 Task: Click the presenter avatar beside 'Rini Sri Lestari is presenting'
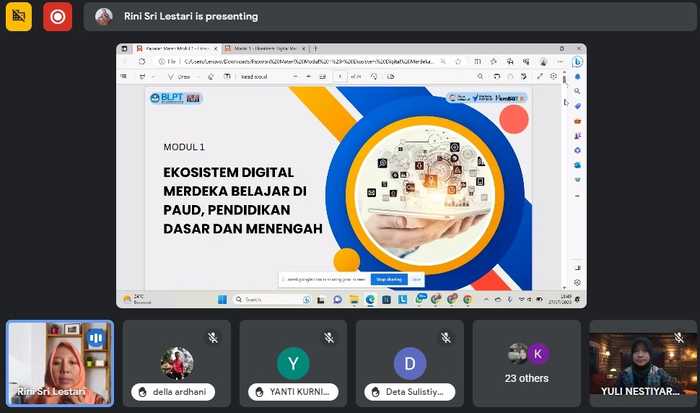[x=104, y=17]
